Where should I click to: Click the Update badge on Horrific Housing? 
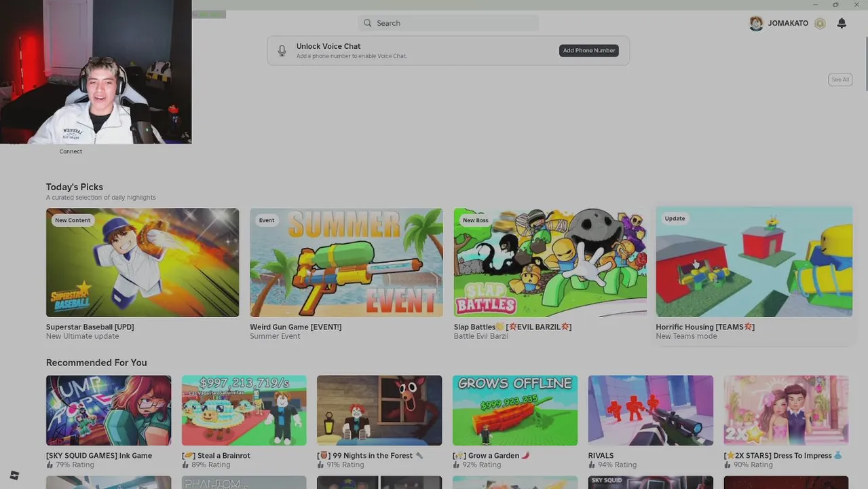(x=675, y=218)
